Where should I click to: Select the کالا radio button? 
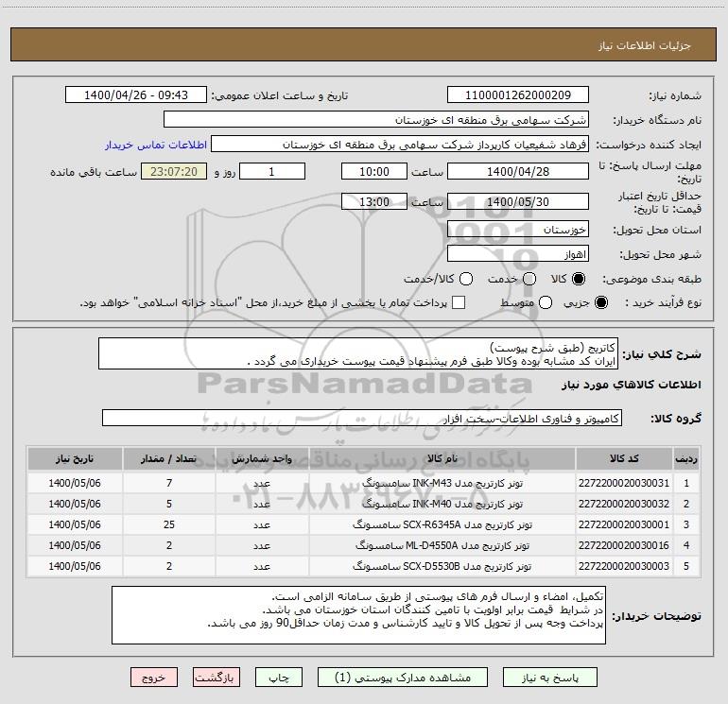coord(579,279)
